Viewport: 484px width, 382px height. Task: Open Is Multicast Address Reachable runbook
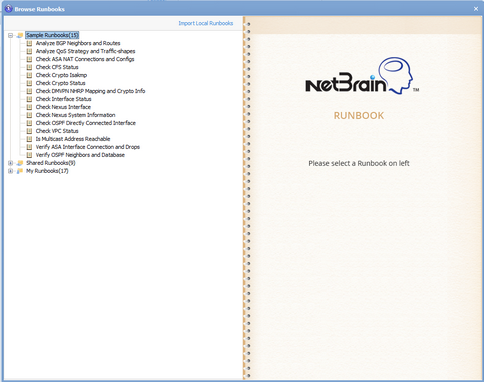[x=73, y=139]
